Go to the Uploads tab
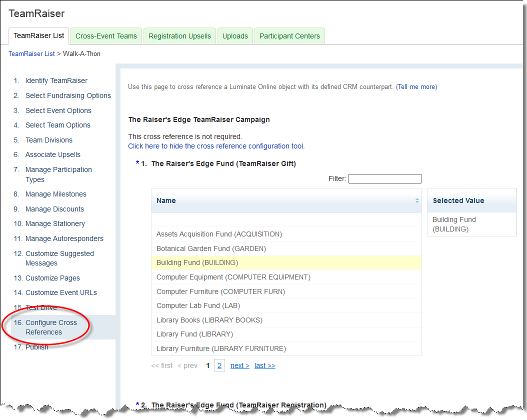 point(235,36)
